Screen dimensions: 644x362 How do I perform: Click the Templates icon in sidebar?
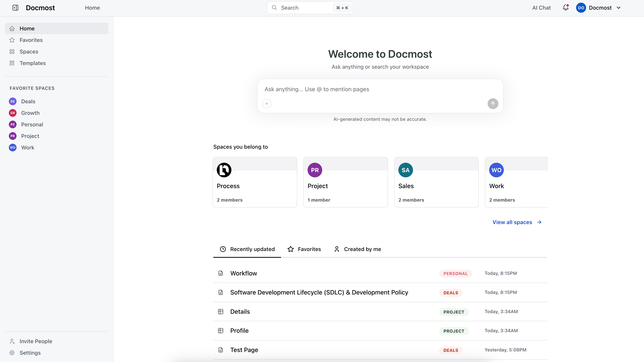tap(12, 63)
